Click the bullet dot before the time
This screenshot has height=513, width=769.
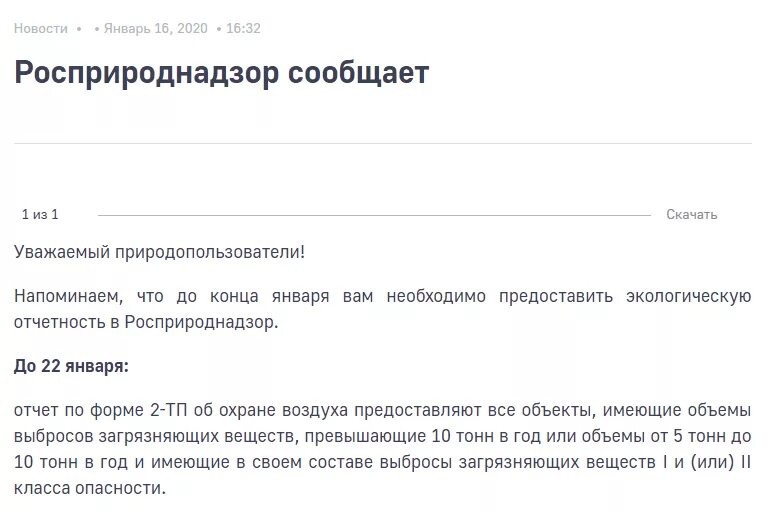click(219, 29)
